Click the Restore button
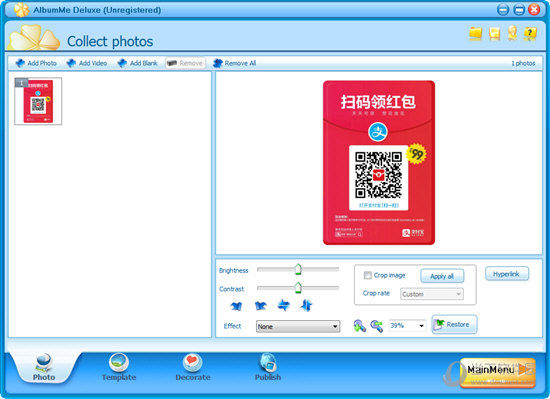Screen dimensions: 550x399 click(454, 325)
